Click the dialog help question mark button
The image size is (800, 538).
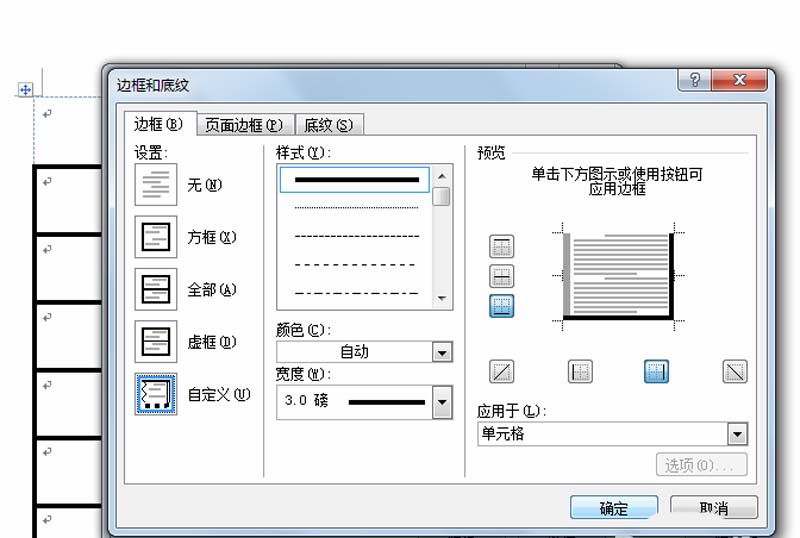click(x=695, y=80)
